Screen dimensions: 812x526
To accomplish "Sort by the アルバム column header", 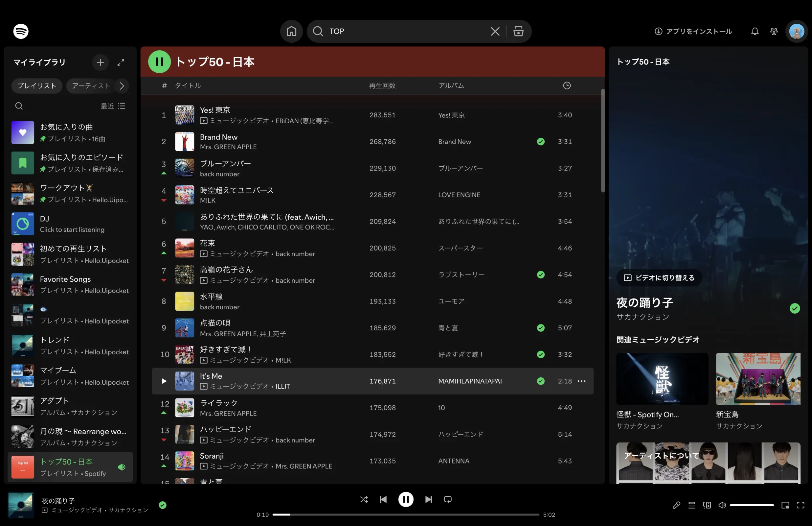I will click(x=451, y=85).
